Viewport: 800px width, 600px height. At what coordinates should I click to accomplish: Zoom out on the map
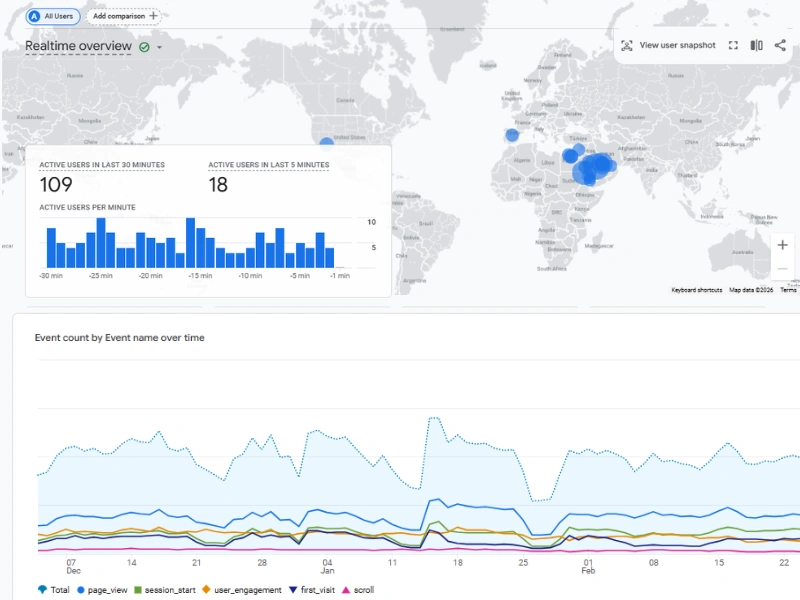(782, 269)
